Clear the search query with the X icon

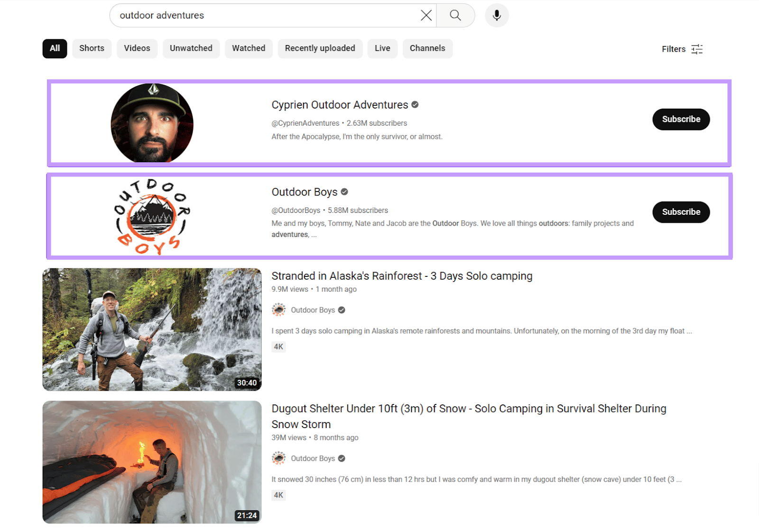coord(426,15)
